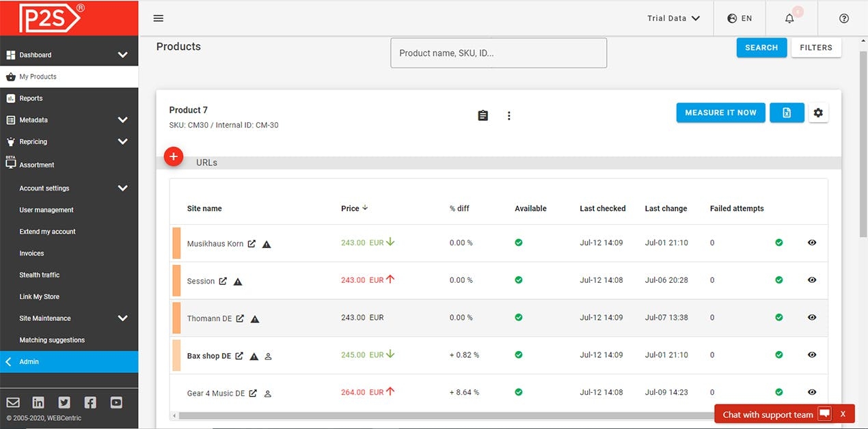Click the page vertical scrollbar

(863, 143)
